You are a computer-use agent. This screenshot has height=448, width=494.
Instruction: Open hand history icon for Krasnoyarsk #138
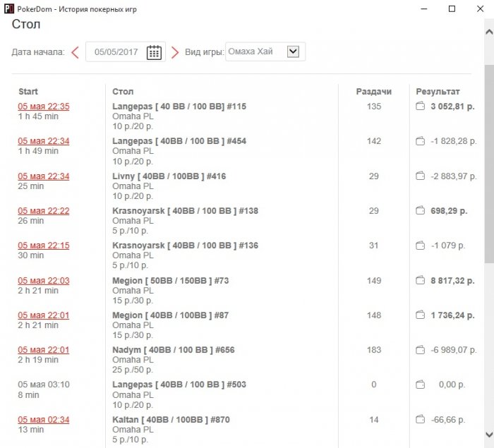(421, 210)
